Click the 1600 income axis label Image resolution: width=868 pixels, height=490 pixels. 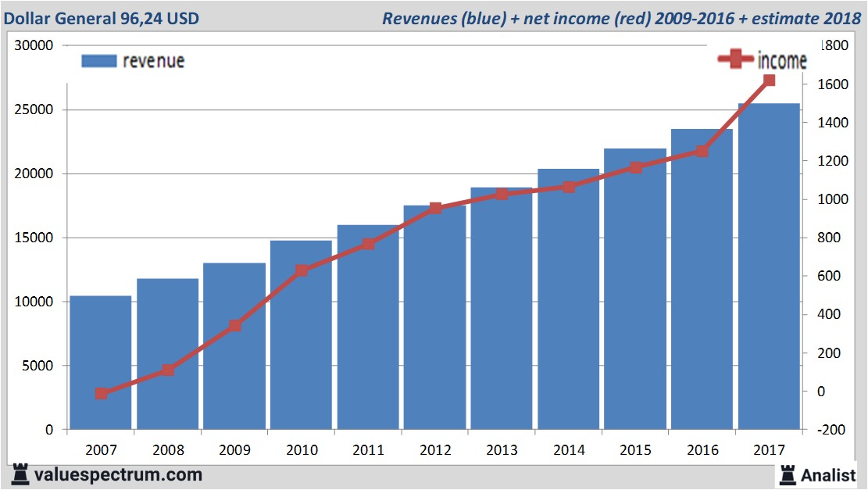tap(833, 84)
